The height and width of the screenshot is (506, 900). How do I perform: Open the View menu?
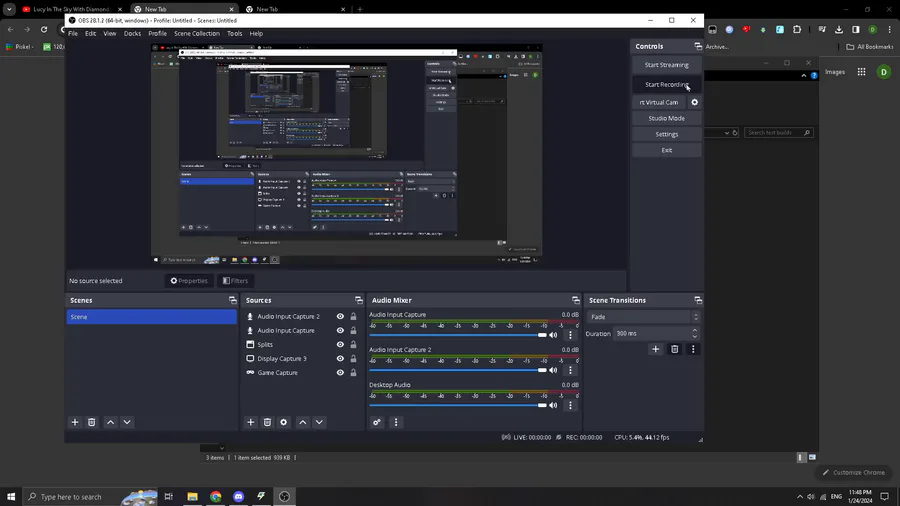point(110,33)
